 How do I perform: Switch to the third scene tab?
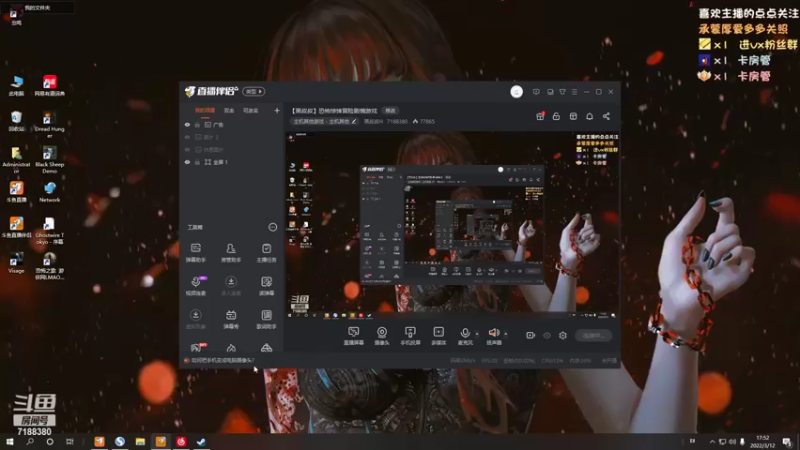[250, 110]
